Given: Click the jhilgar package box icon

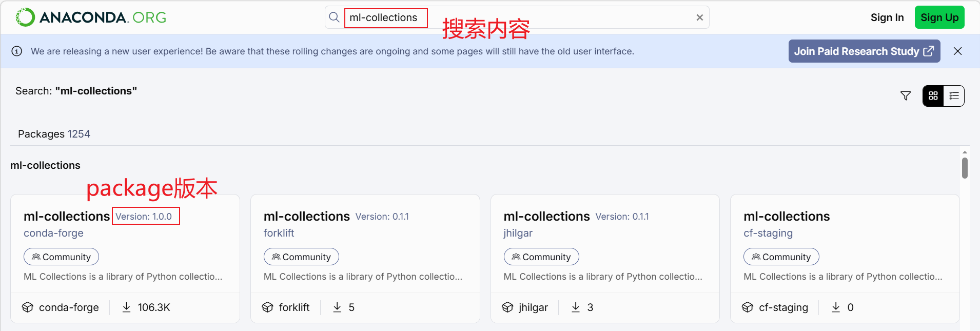Looking at the screenshot, I should point(507,307).
